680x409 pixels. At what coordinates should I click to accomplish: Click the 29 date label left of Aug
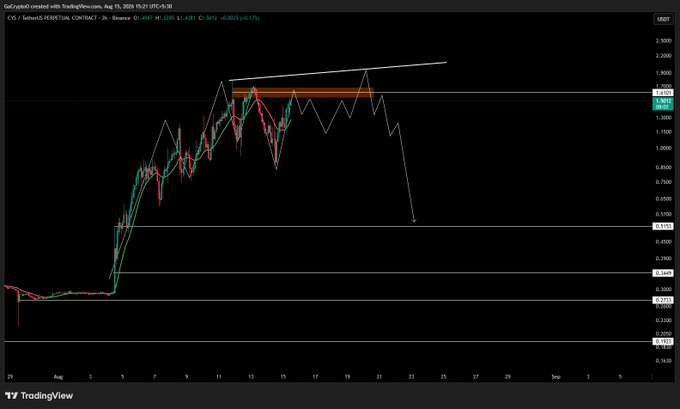(x=10, y=377)
